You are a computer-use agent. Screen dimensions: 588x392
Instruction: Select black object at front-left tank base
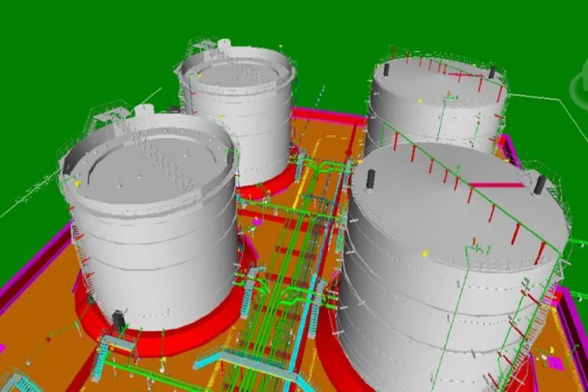pos(119,320)
